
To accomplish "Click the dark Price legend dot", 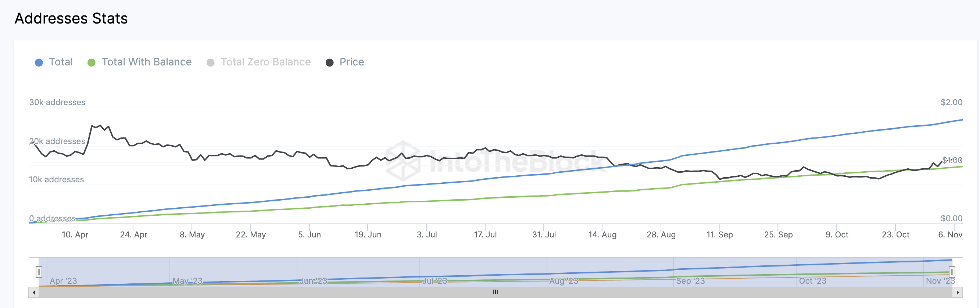I will tap(329, 63).
